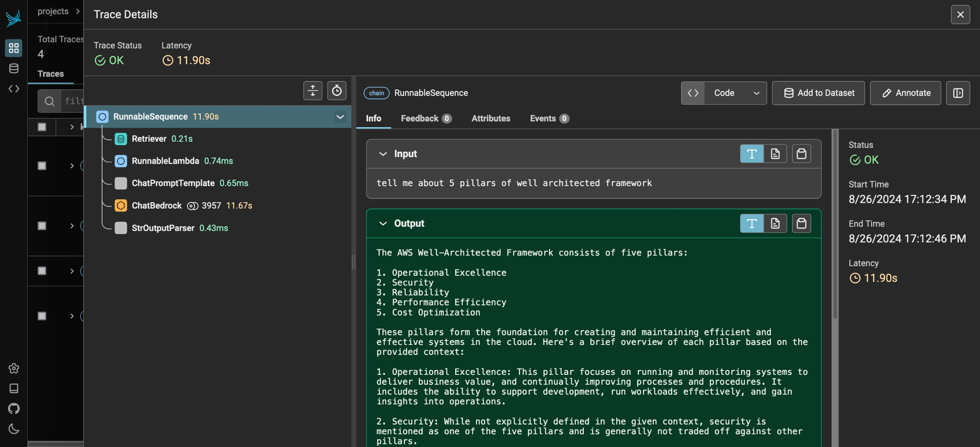980x447 pixels.
Task: Expand the third trace row chevron
Action: pos(72,226)
